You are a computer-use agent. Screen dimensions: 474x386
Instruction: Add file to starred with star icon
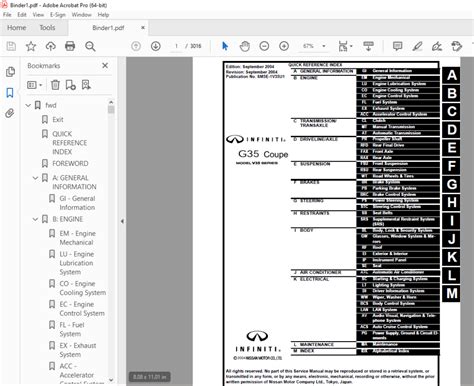[x=31, y=46]
